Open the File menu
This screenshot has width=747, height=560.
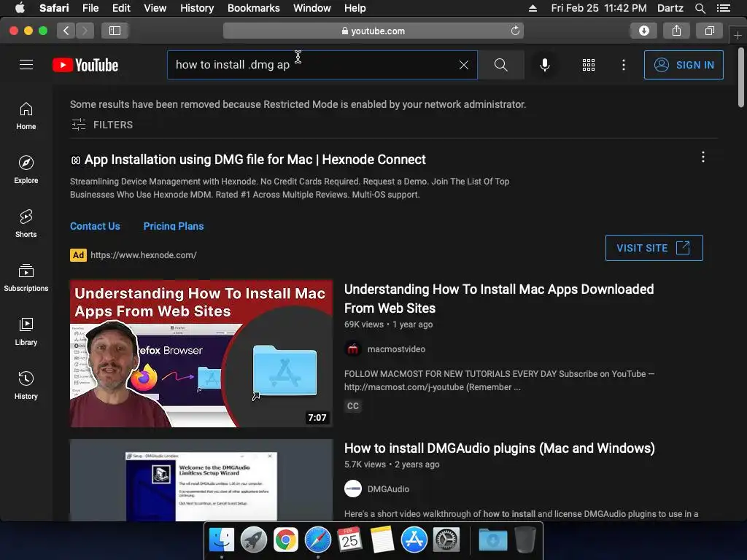point(90,8)
